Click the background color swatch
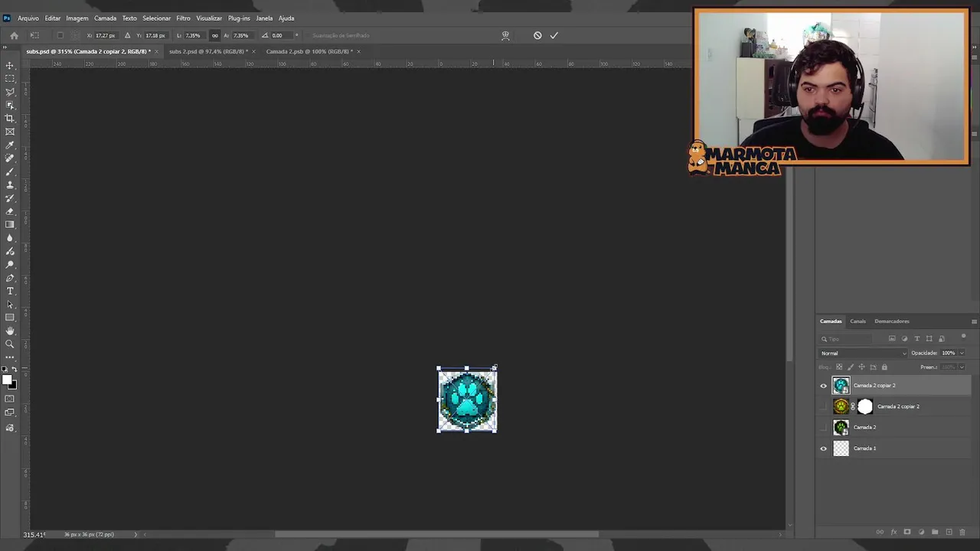The height and width of the screenshot is (551, 980). point(12,385)
